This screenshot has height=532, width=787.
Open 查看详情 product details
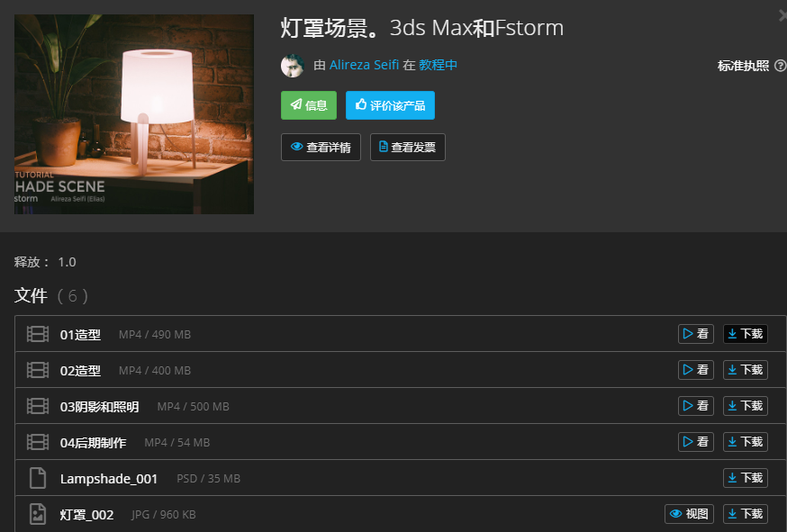click(x=321, y=147)
